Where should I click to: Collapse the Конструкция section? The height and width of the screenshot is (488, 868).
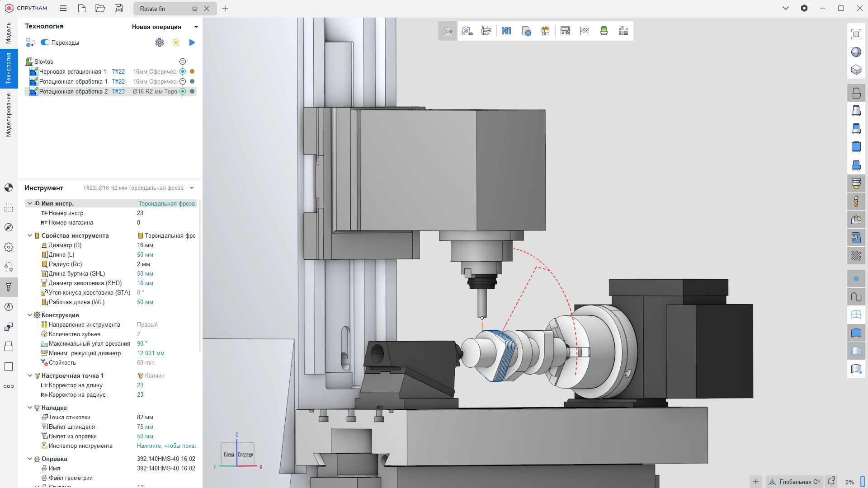30,315
